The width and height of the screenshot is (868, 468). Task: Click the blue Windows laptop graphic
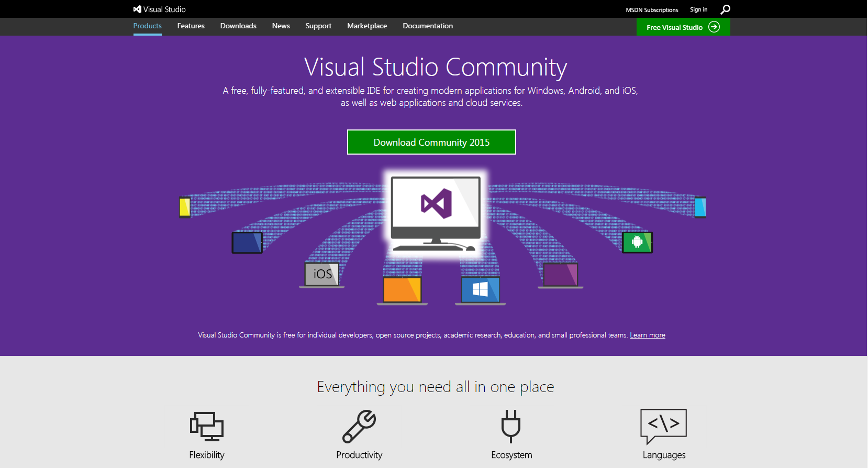coord(480,291)
